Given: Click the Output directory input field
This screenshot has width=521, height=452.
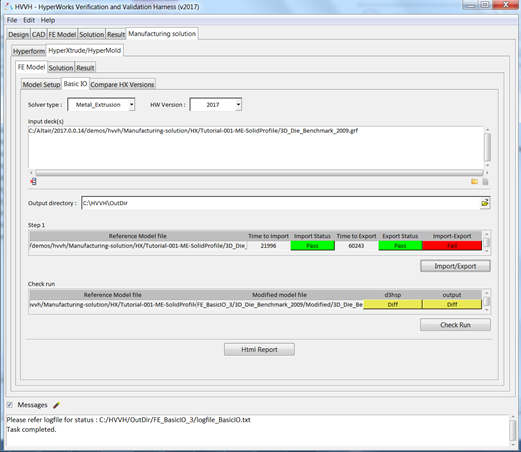Looking at the screenshot, I should (x=280, y=203).
